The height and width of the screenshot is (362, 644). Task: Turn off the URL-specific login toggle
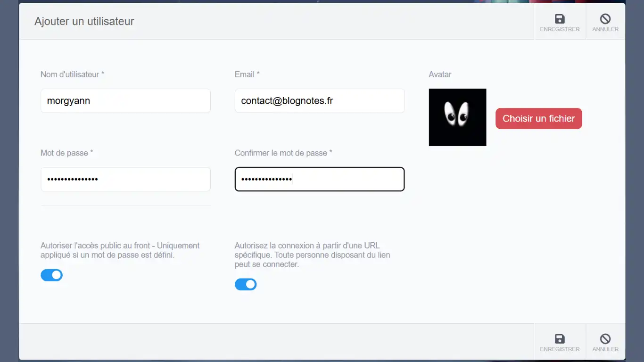[246, 284]
